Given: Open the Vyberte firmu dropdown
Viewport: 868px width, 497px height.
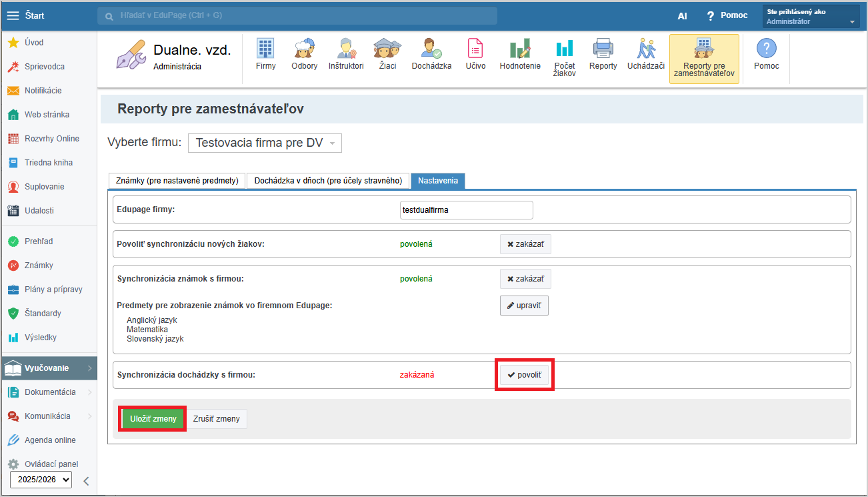Looking at the screenshot, I should (265, 143).
